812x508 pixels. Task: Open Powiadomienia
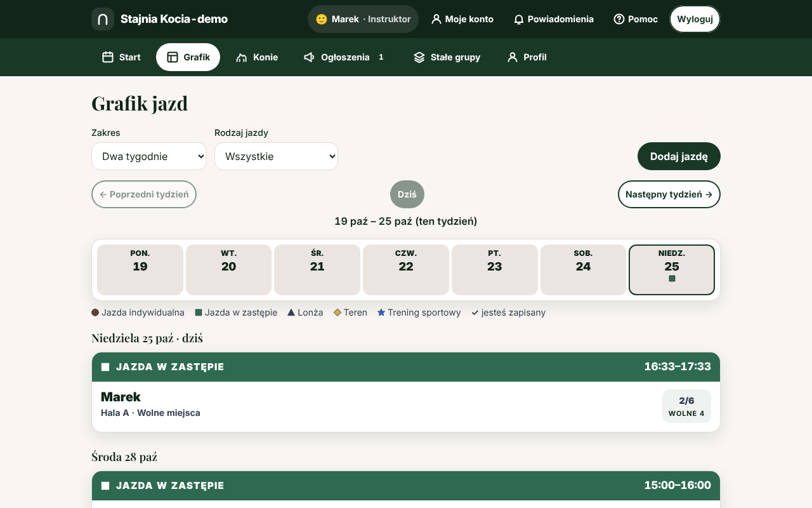(554, 19)
